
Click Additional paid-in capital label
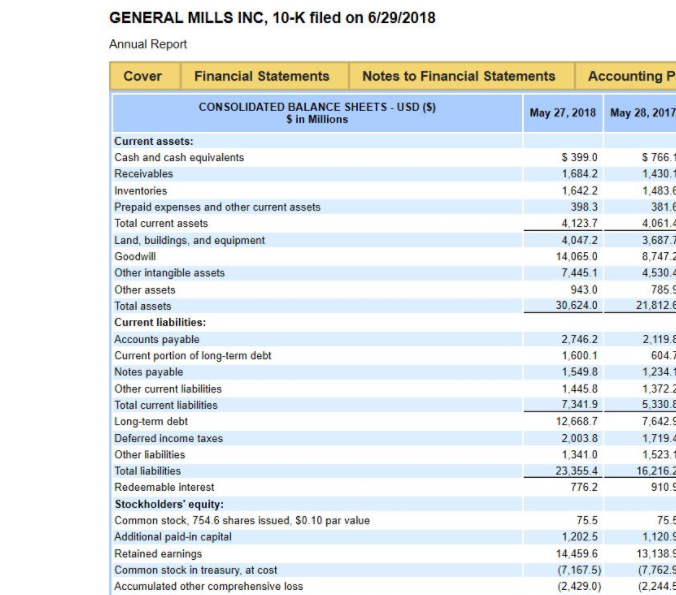click(173, 537)
